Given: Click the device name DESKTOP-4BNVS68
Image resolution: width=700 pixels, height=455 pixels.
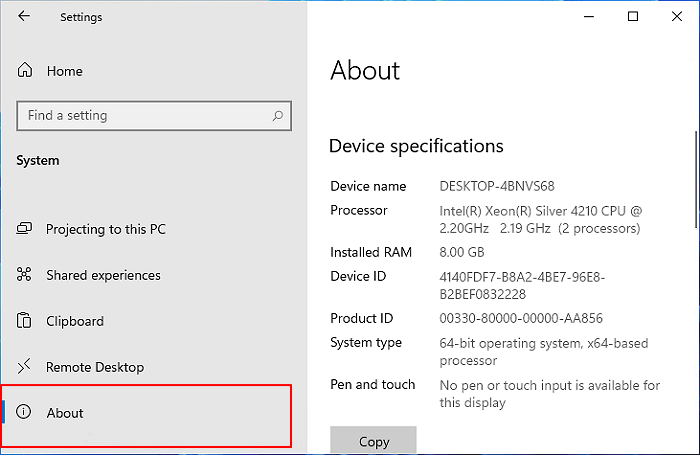Looking at the screenshot, I should pyautogui.click(x=497, y=186).
